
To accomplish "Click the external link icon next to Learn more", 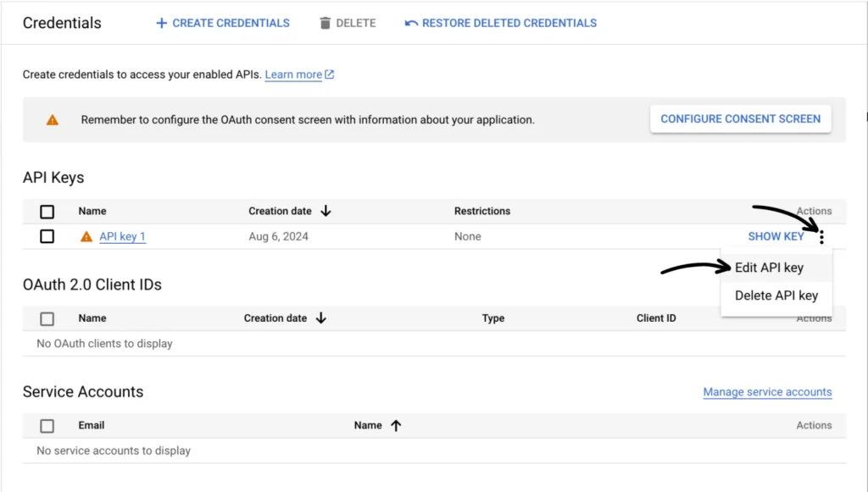I will point(330,75).
